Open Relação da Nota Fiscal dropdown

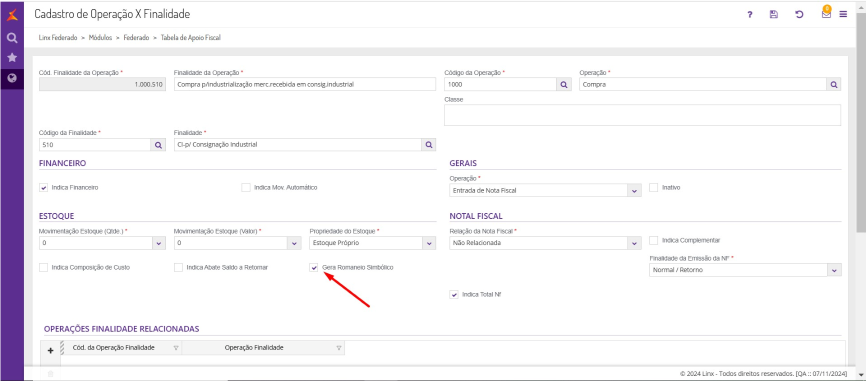click(x=634, y=243)
